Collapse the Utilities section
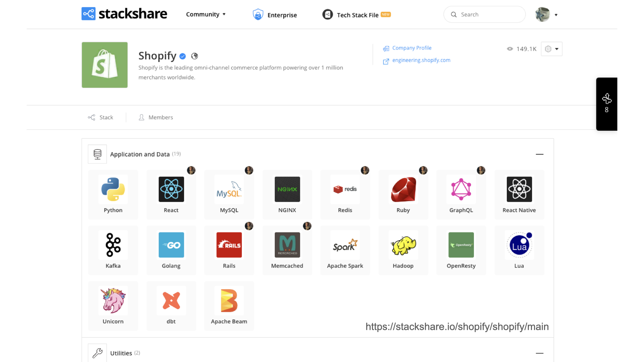644x362 pixels. 539,353
